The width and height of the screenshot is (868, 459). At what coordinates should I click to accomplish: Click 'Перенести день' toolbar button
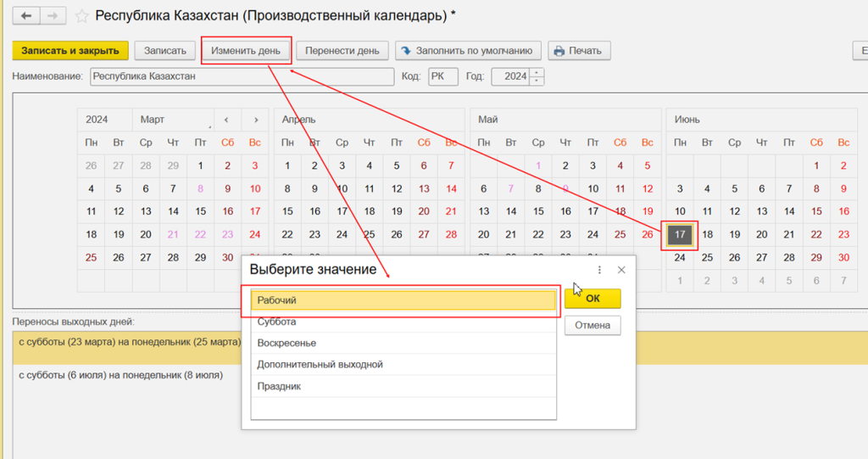(342, 51)
